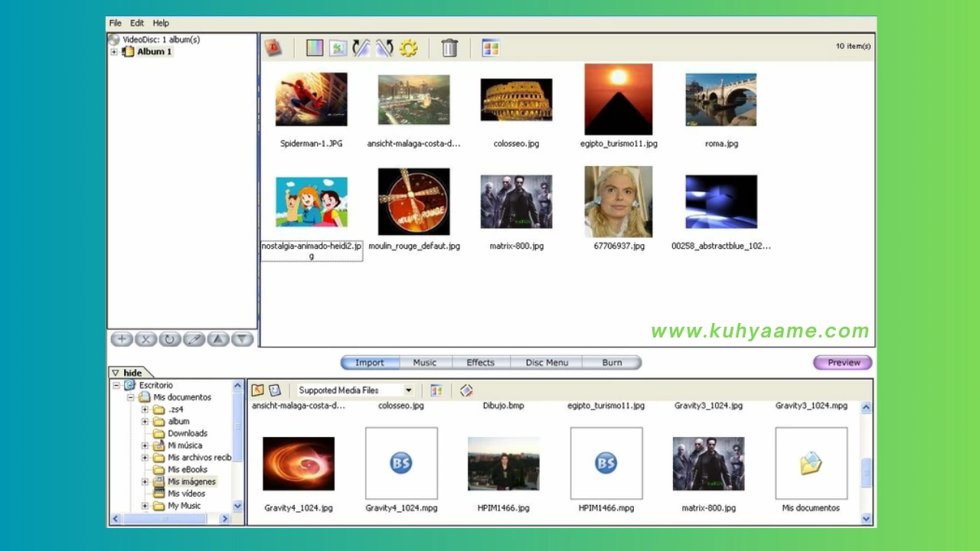Switch to the Disc Menu tab
The height and width of the screenshot is (551, 980).
tap(547, 363)
